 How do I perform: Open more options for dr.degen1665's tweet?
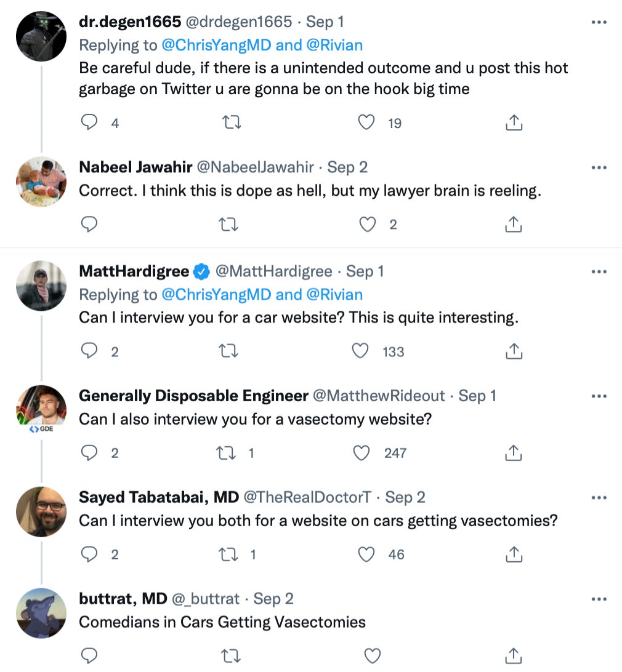[599, 22]
